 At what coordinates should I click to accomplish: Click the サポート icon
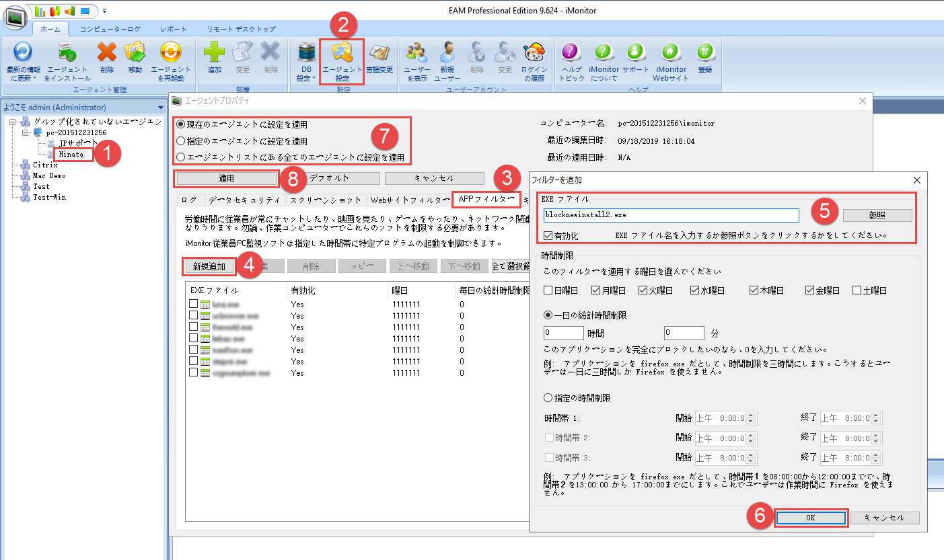[x=636, y=52]
